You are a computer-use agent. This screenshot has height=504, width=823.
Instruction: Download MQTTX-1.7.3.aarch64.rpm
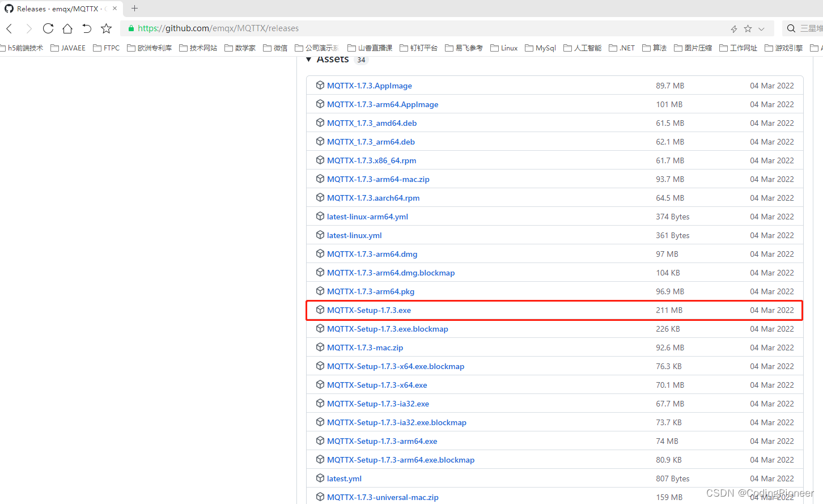pos(374,198)
